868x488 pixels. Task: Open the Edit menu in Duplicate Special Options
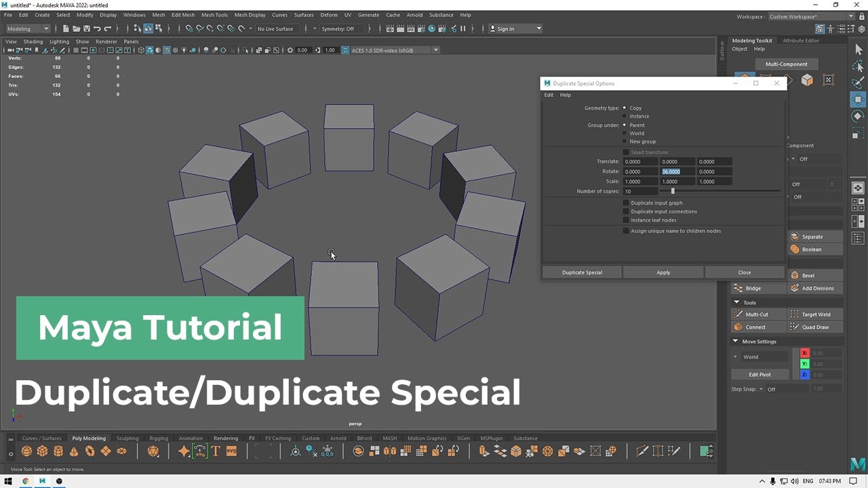click(x=549, y=95)
